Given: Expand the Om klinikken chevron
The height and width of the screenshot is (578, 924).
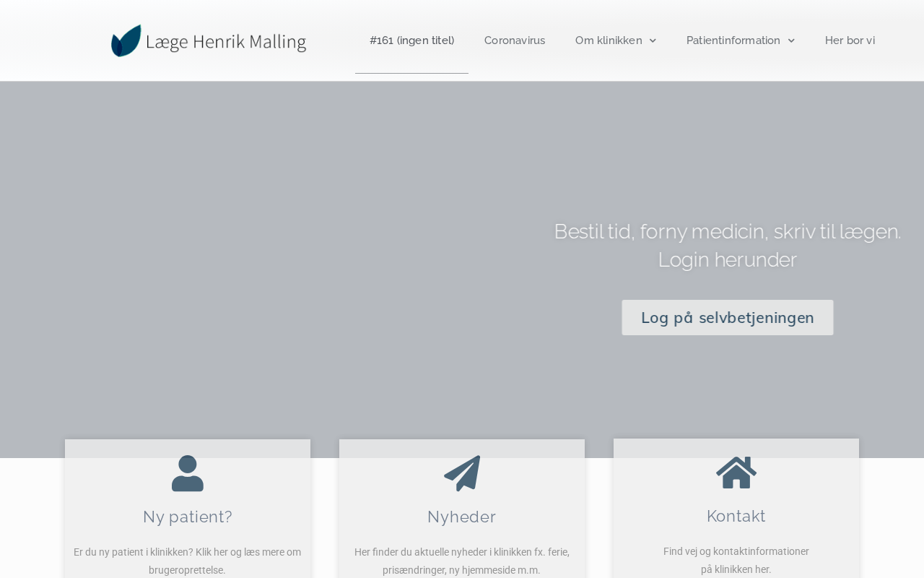Looking at the screenshot, I should tap(653, 40).
